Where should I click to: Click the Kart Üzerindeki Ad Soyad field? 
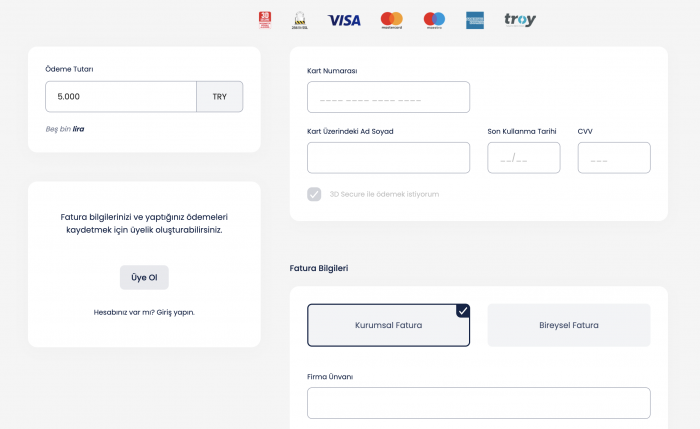click(388, 158)
